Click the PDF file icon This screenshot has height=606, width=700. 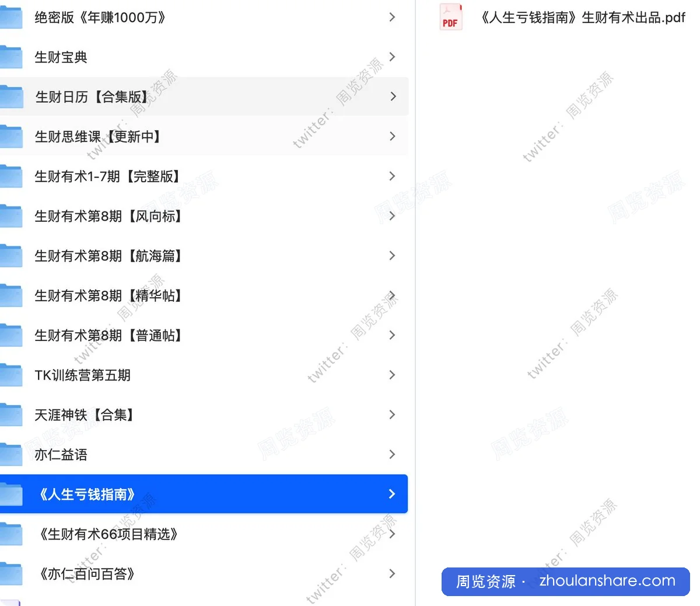pyautogui.click(x=450, y=17)
